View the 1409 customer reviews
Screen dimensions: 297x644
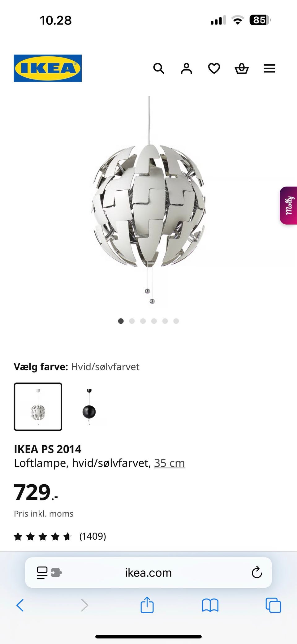click(x=93, y=536)
